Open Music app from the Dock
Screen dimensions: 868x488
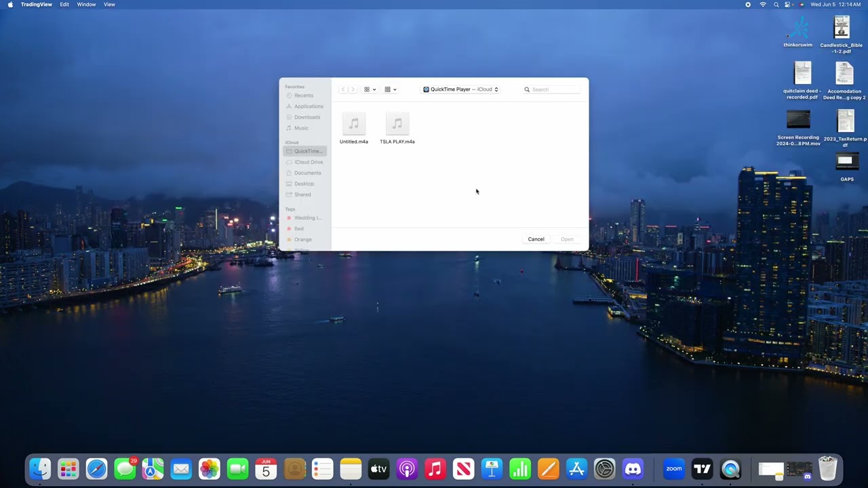pos(435,468)
